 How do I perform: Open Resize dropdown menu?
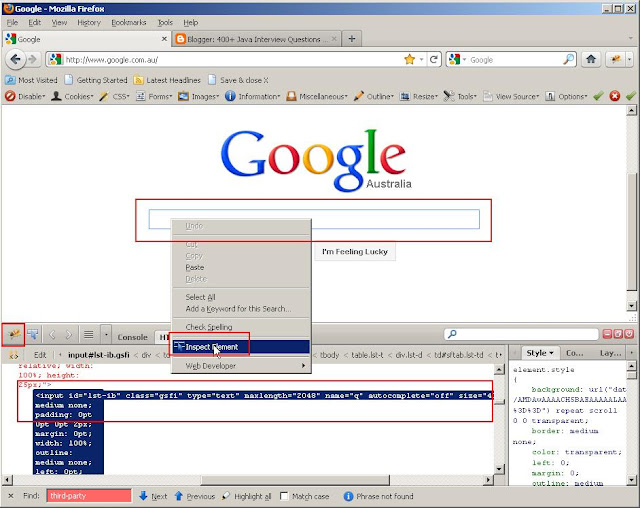pos(418,96)
